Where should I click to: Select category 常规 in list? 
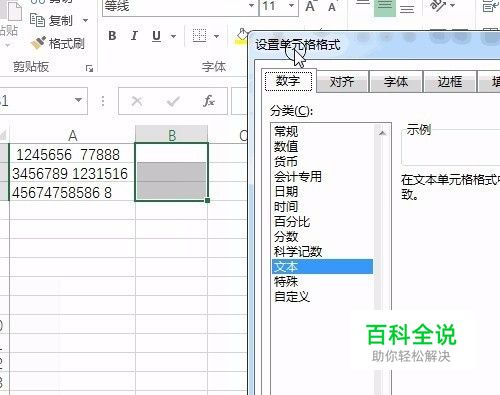point(322,131)
